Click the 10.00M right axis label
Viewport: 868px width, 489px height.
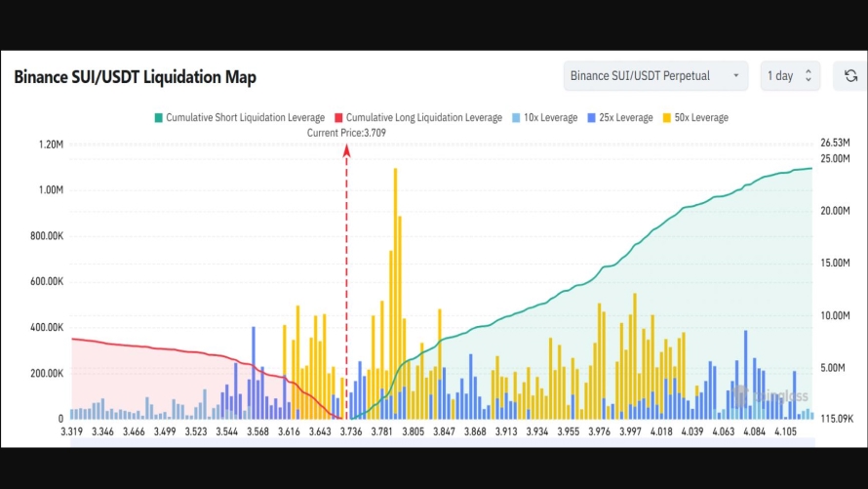(836, 315)
